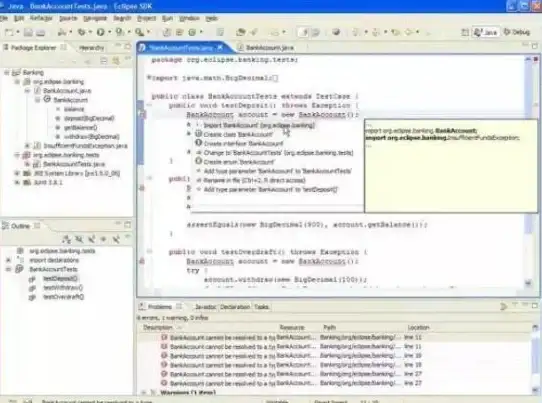Toggle Sort alphabetically in Outline toolbar
542x403 pixels.
(66, 239)
